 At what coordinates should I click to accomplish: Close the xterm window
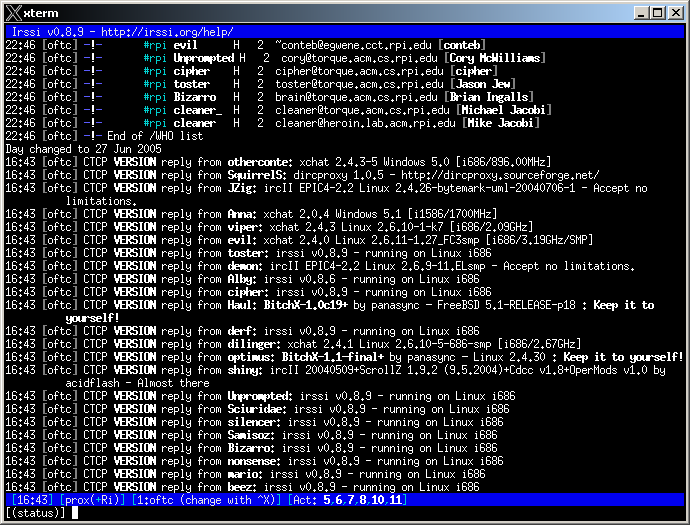675,13
